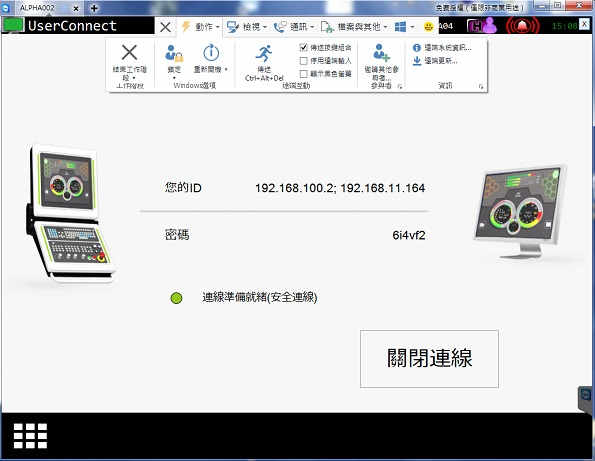
Task: Click the X icon left of the toolbar
Action: click(x=165, y=27)
